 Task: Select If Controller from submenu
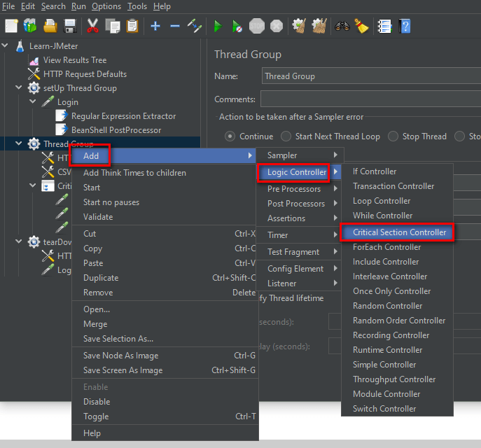tap(397, 171)
